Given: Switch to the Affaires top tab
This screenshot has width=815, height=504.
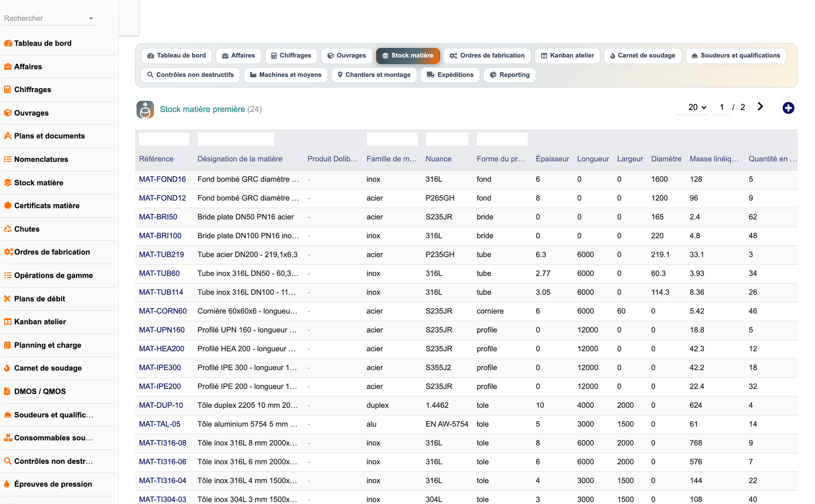Looking at the screenshot, I should [x=238, y=56].
